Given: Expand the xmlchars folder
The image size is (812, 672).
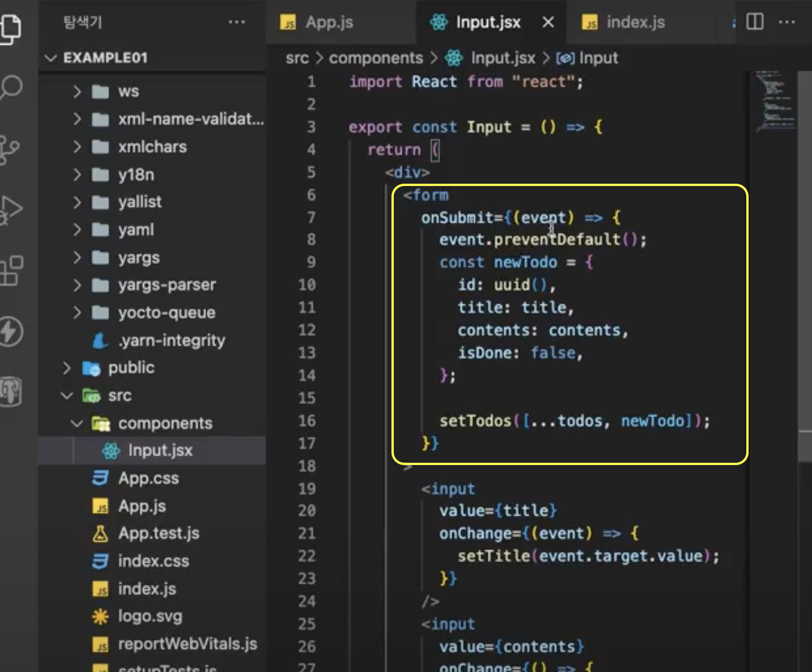Looking at the screenshot, I should (77, 146).
